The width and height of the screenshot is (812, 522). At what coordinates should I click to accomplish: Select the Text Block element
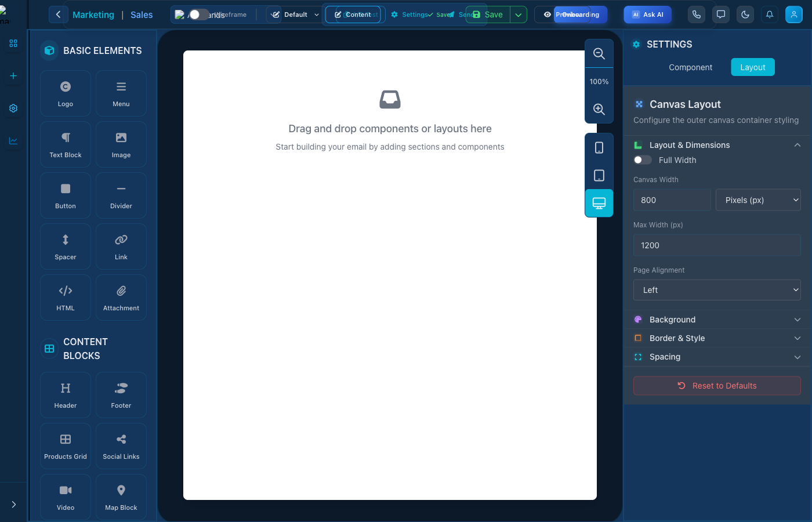click(x=66, y=144)
